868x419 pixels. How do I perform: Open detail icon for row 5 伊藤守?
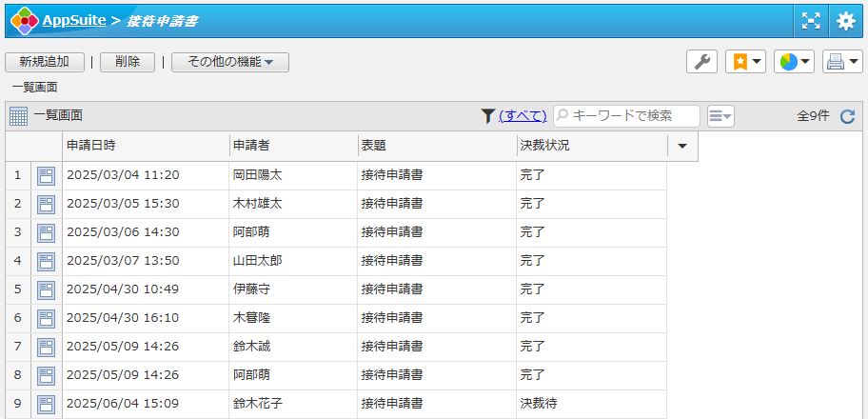(x=46, y=289)
